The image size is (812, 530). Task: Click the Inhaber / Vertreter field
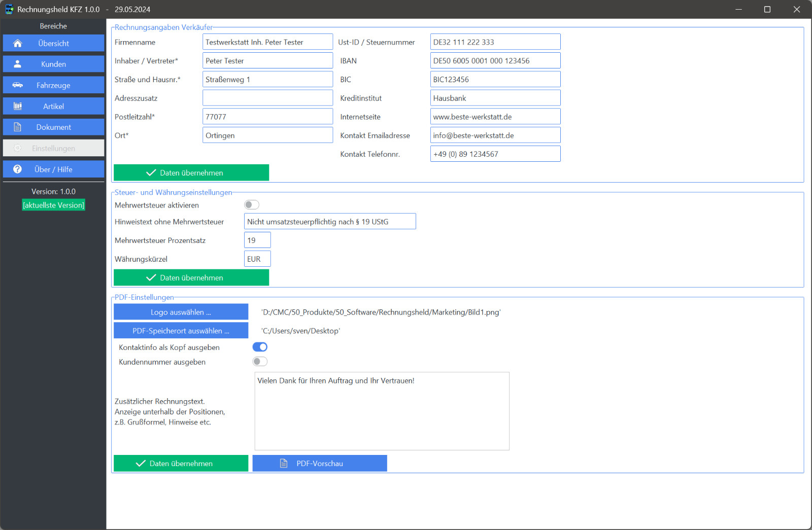point(267,61)
